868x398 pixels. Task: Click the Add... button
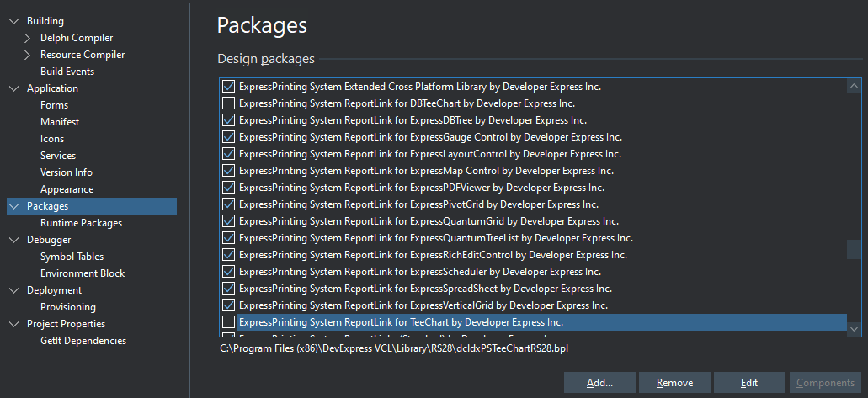pyautogui.click(x=599, y=383)
